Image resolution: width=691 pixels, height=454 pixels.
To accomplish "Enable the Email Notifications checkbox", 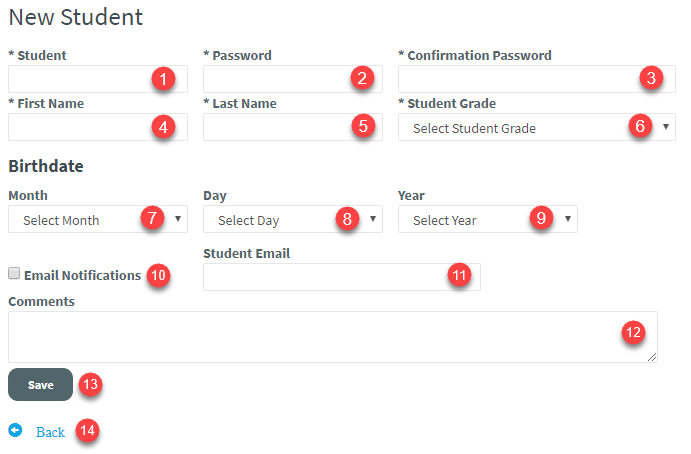I will point(15,274).
